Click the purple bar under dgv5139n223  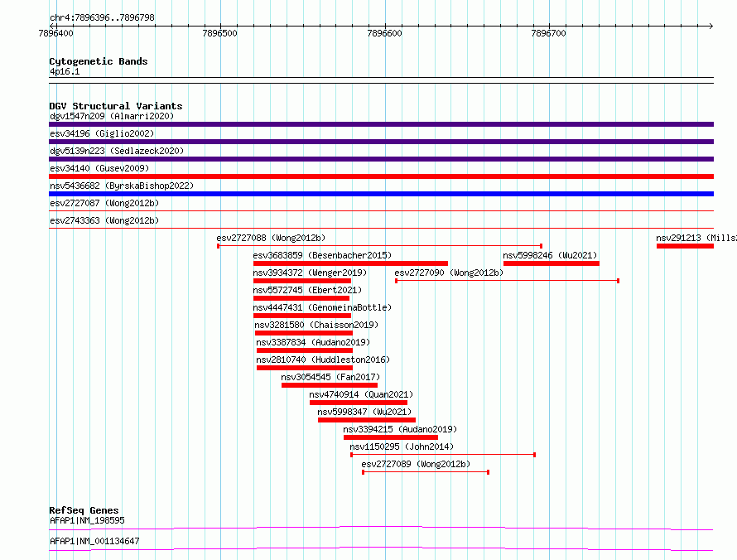coord(381,159)
